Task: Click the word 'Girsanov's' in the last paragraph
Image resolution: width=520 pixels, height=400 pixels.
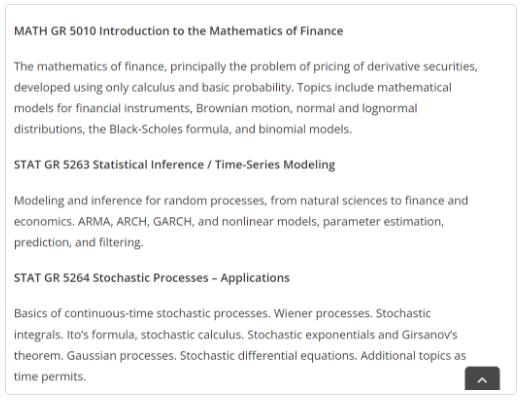Action: pyautogui.click(x=430, y=335)
